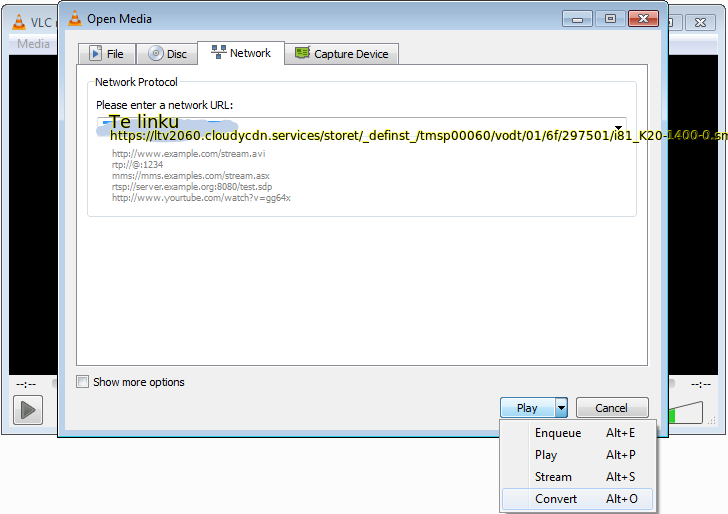This screenshot has width=728, height=514.
Task: Switch to the File tab
Action: (x=107, y=54)
